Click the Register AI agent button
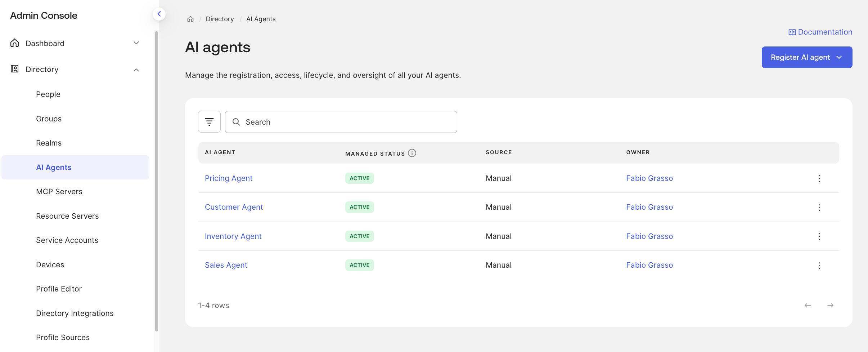The image size is (868, 352). tap(800, 57)
